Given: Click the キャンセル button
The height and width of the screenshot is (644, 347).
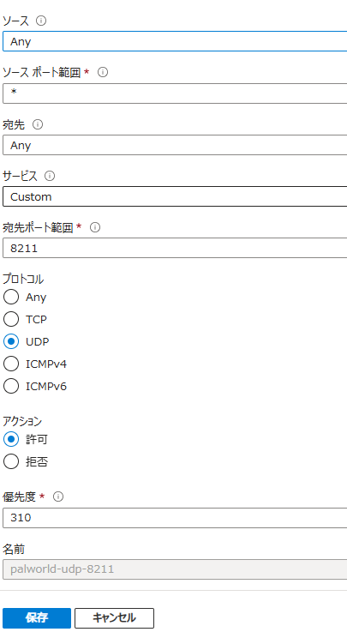Looking at the screenshot, I should (115, 618).
